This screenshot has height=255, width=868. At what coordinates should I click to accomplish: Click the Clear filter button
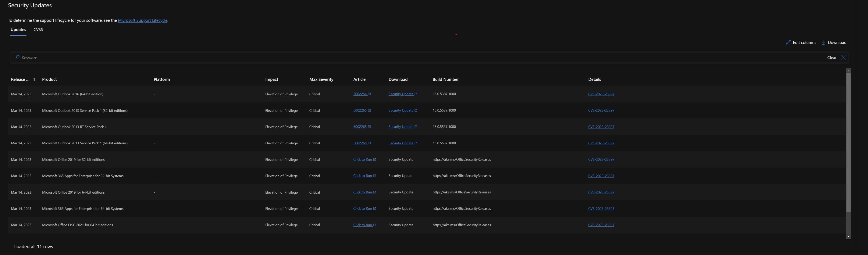(x=832, y=58)
